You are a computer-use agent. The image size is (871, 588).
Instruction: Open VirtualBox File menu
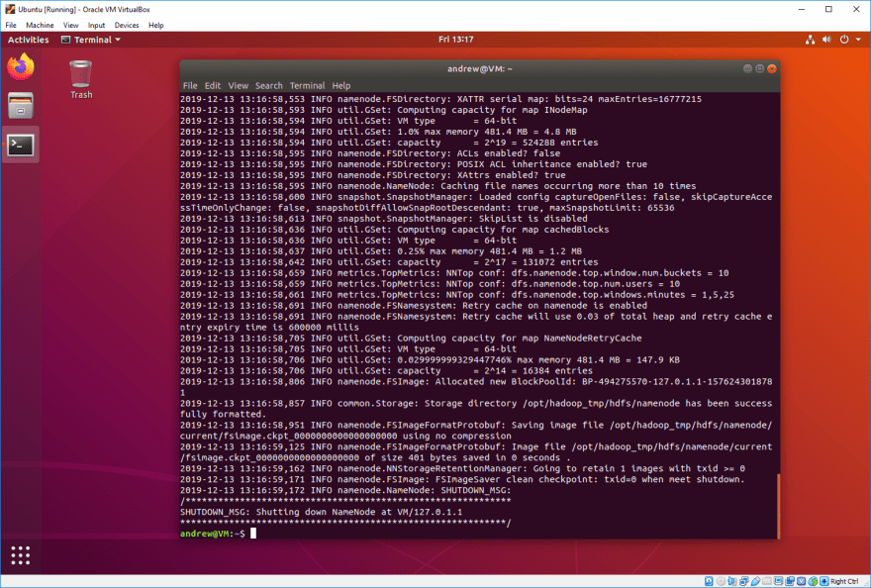tap(11, 25)
